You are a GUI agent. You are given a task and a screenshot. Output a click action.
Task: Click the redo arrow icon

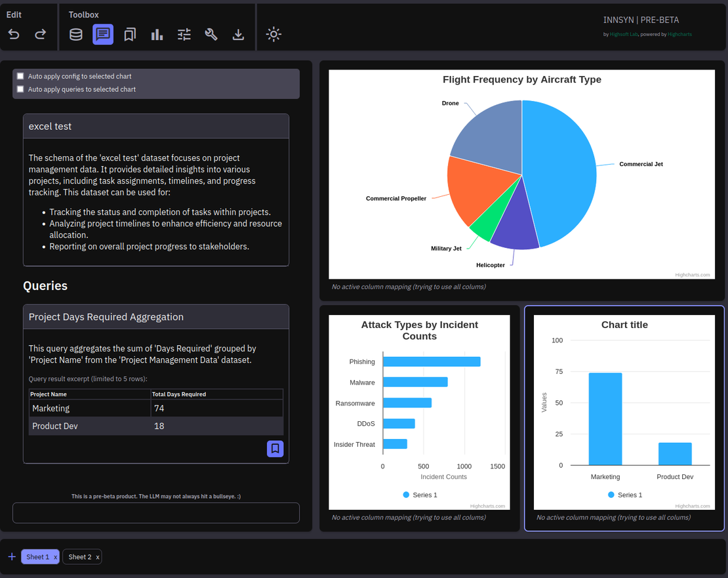41,35
